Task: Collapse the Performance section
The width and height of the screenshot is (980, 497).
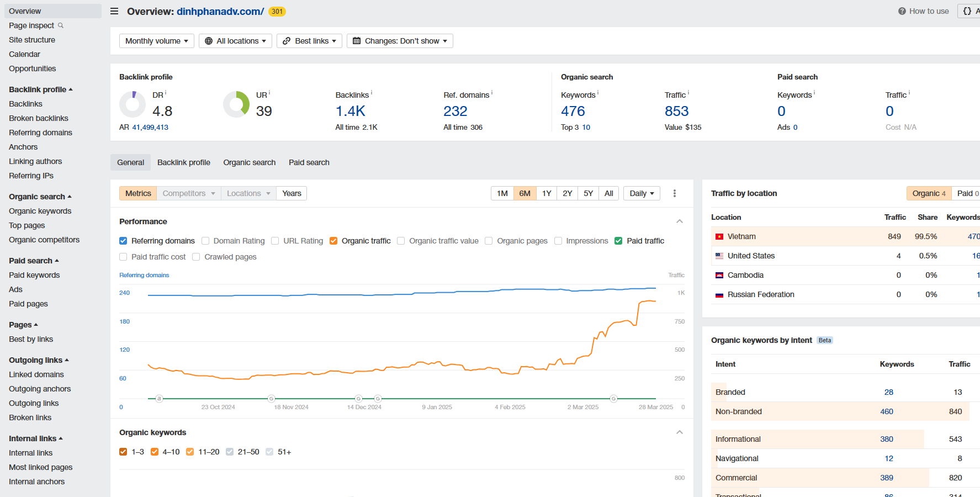Action: click(680, 221)
